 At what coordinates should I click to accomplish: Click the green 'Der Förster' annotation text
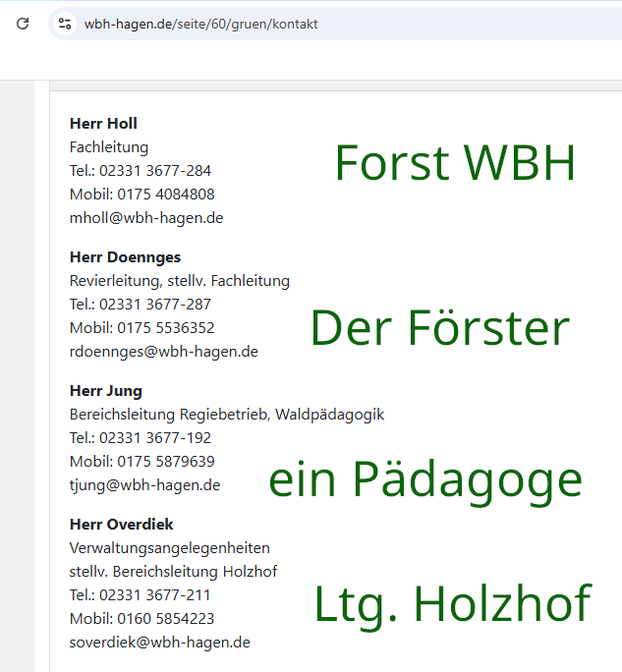439,329
